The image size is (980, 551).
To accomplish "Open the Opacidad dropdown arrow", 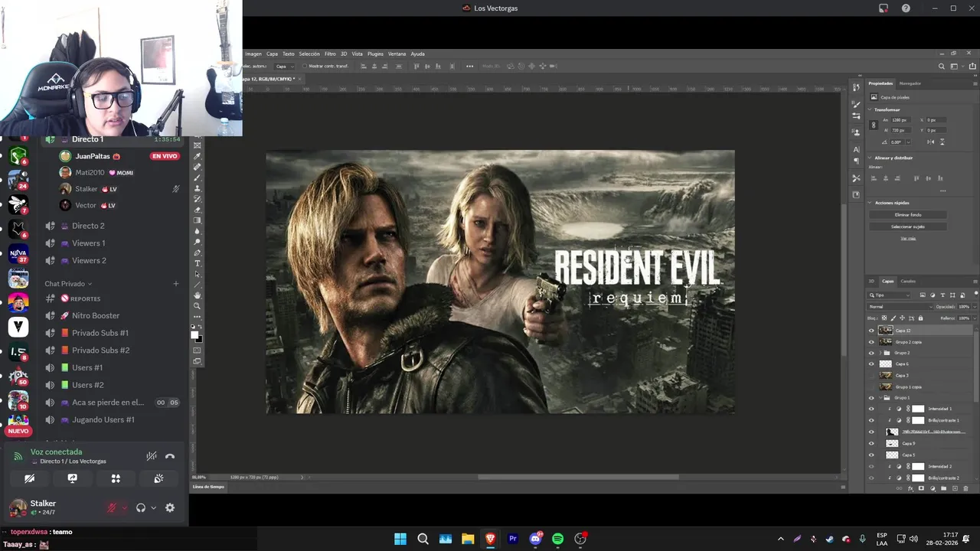I will [x=975, y=307].
